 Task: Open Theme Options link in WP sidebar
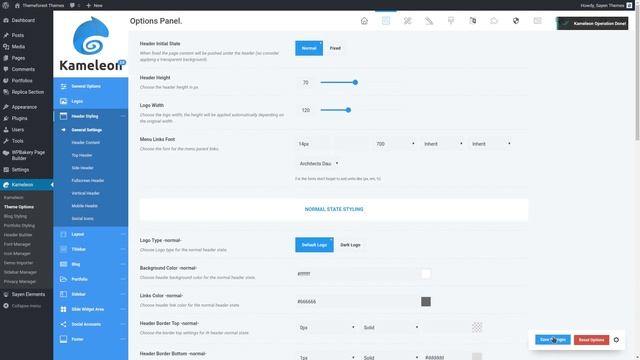tap(19, 207)
